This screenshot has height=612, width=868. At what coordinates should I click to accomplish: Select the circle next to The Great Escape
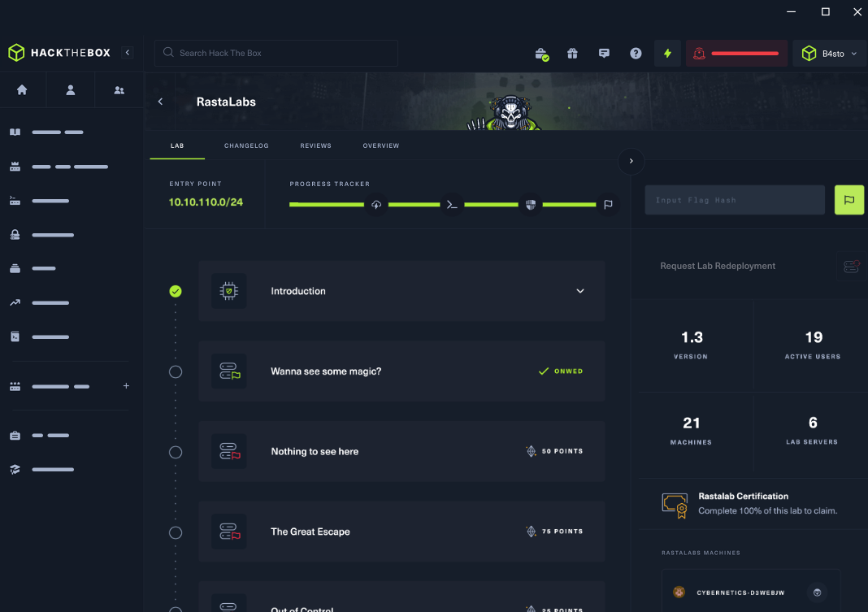coord(176,532)
